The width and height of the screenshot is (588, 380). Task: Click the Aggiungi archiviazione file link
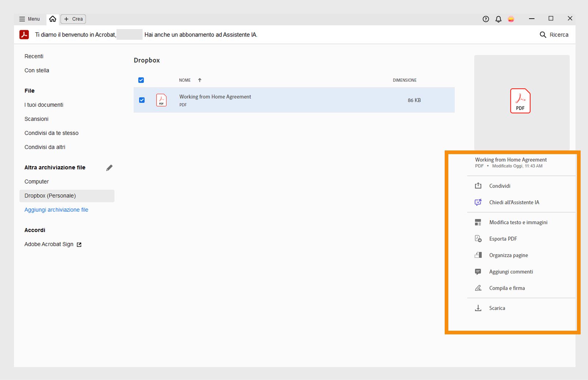56,210
